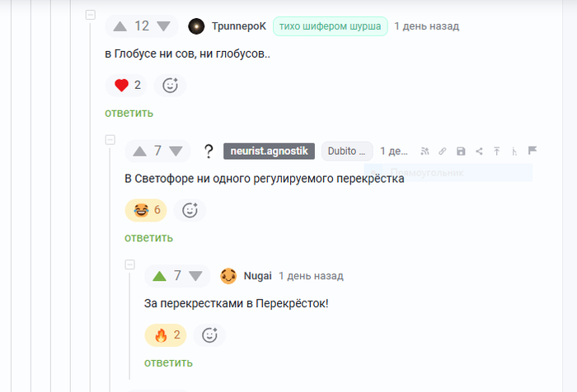Click ответить under Nugai's comment
This screenshot has width=577, height=392.
point(168,362)
